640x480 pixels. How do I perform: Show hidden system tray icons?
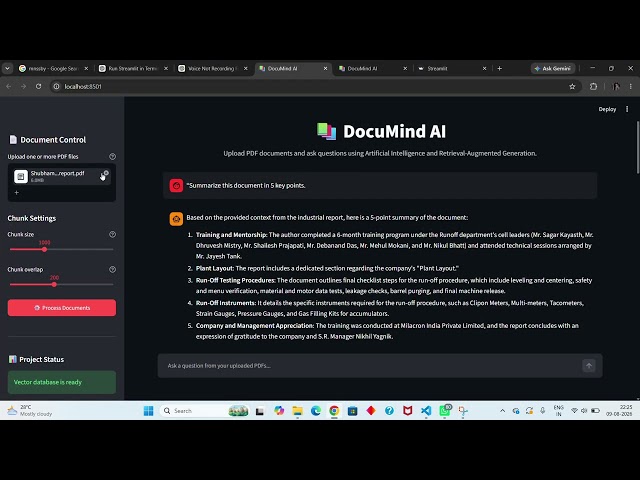(502, 411)
